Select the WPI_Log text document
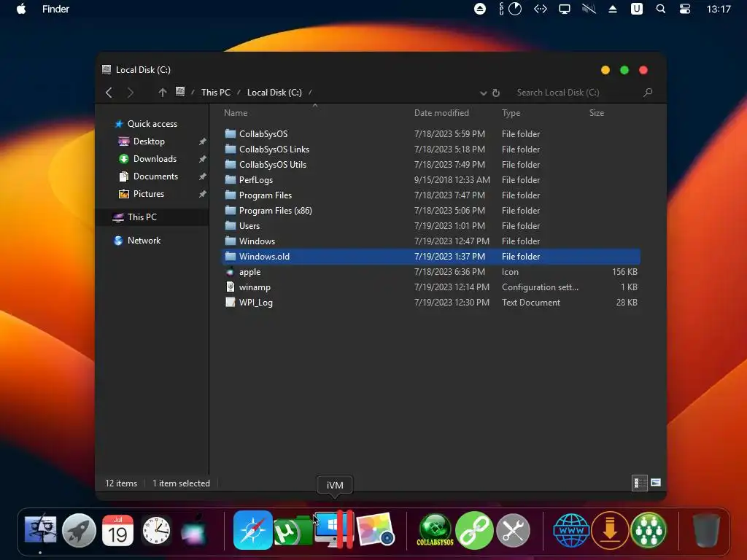 click(431, 303)
